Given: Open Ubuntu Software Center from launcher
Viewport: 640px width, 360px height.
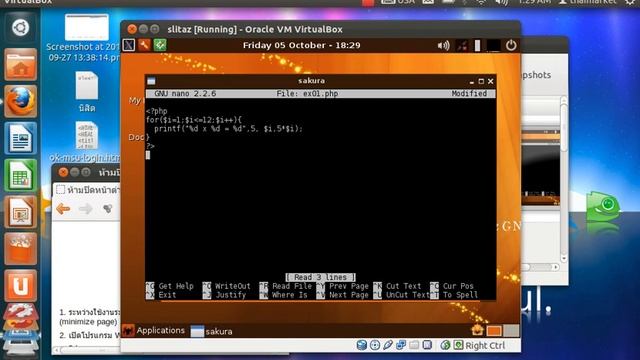Looking at the screenshot, I should pos(20,249).
